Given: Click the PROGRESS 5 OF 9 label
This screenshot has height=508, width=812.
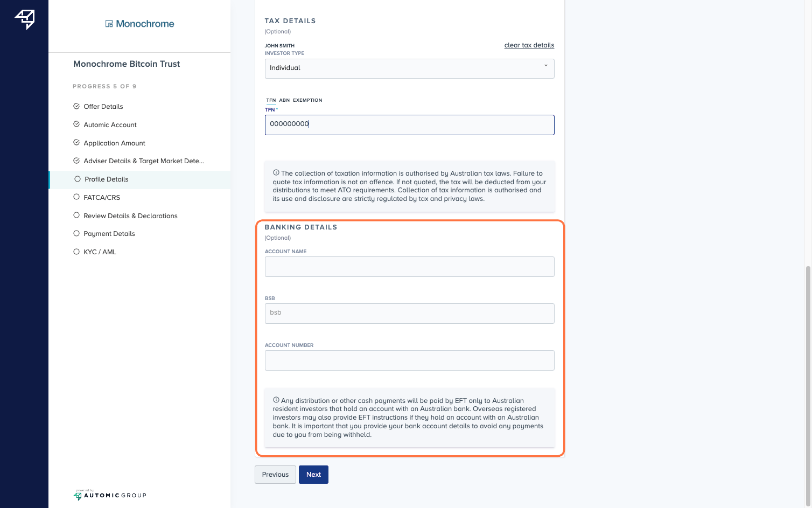Looking at the screenshot, I should 104,86.
